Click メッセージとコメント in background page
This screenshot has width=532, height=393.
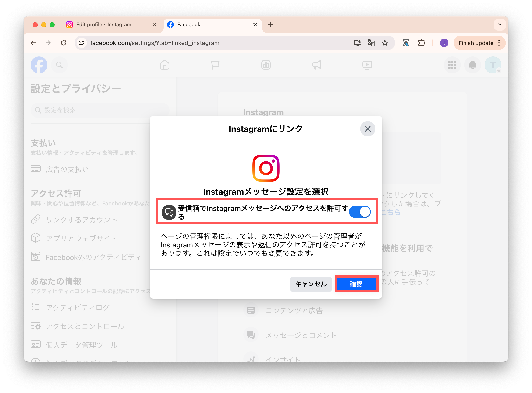tap(301, 335)
